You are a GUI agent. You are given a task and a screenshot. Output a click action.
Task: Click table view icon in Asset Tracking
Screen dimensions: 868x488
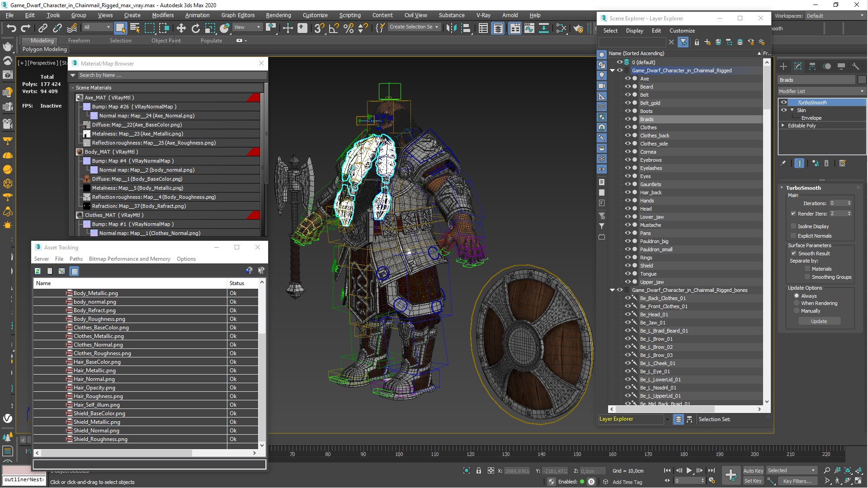point(75,271)
